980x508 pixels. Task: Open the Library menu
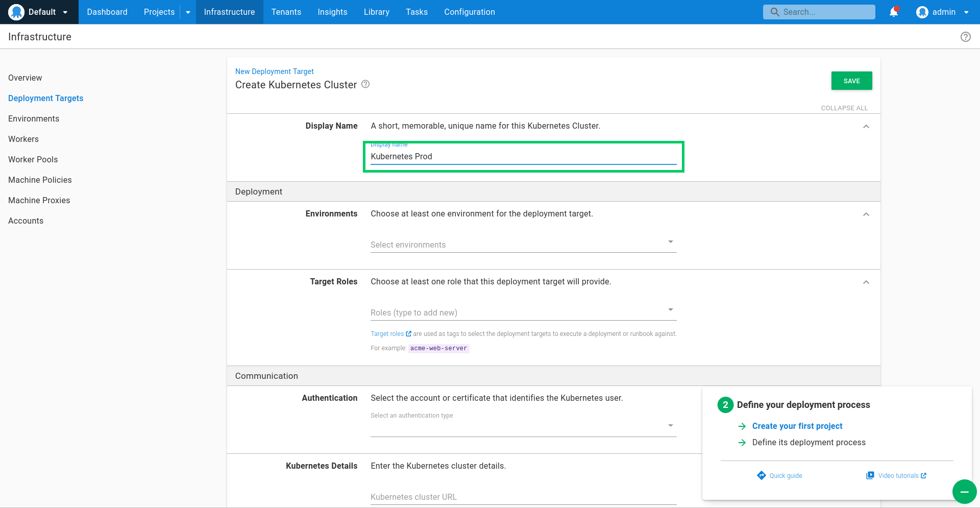pyautogui.click(x=377, y=12)
